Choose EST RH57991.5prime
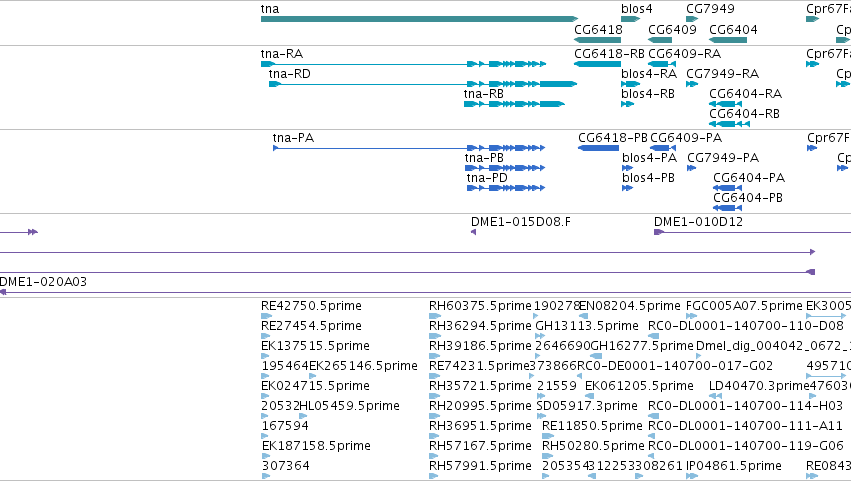Image resolution: width=851 pixels, height=481 pixels. 480,466
